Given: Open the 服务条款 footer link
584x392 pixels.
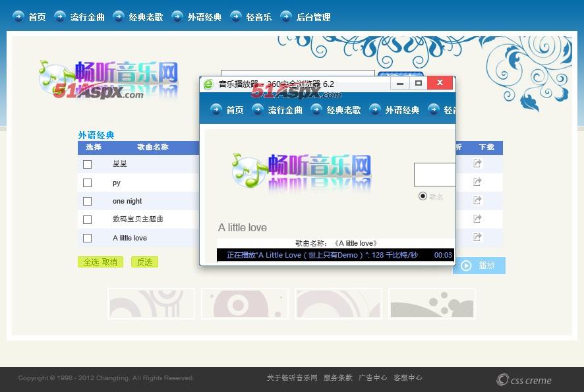Looking at the screenshot, I should click(x=338, y=378).
